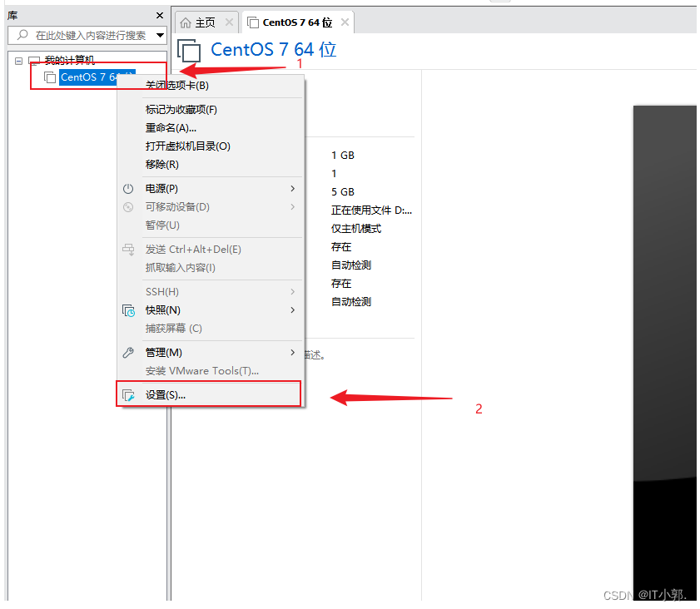Expand the SSH submenu arrow
Viewport: 700px width, 609px height.
[x=293, y=292]
